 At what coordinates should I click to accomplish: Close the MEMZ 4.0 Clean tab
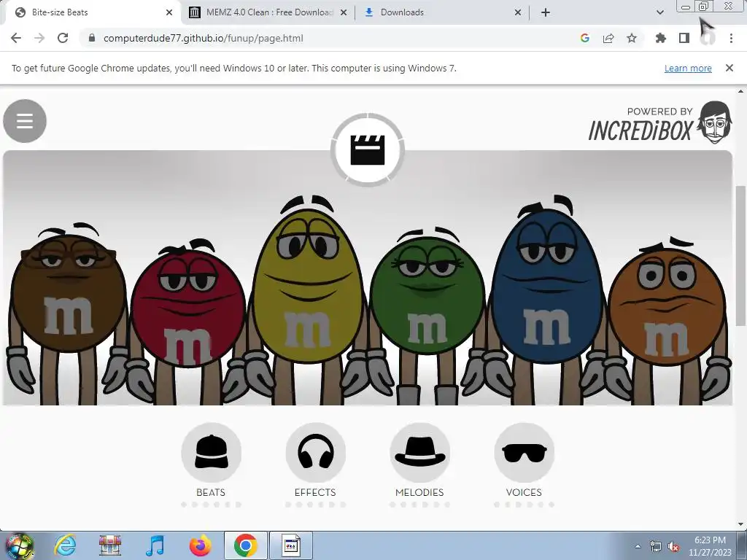344,12
